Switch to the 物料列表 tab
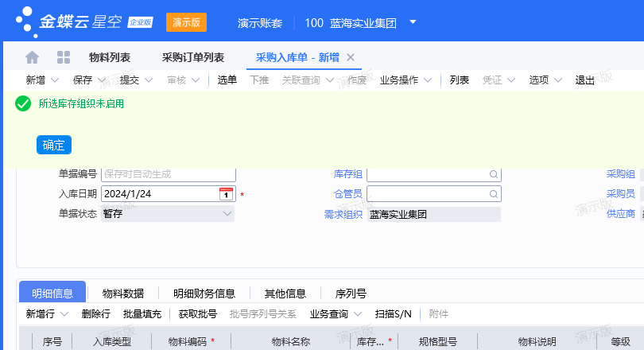 (110, 57)
